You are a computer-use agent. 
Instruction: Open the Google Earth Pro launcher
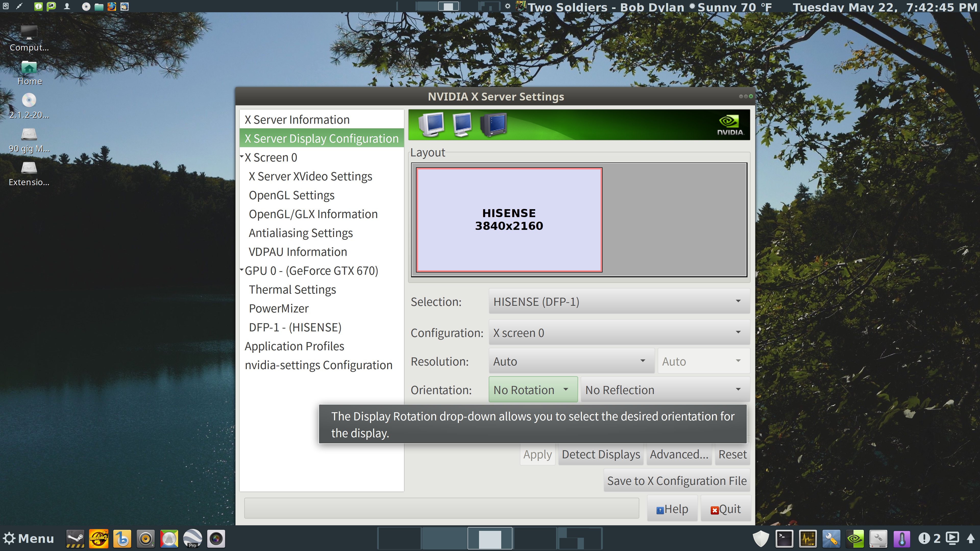pyautogui.click(x=192, y=539)
